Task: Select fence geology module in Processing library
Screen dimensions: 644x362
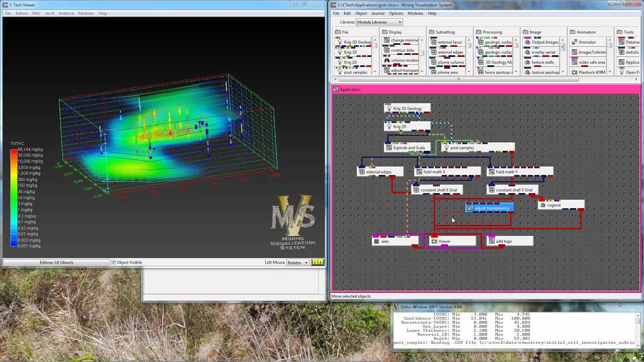Action: 495,72
